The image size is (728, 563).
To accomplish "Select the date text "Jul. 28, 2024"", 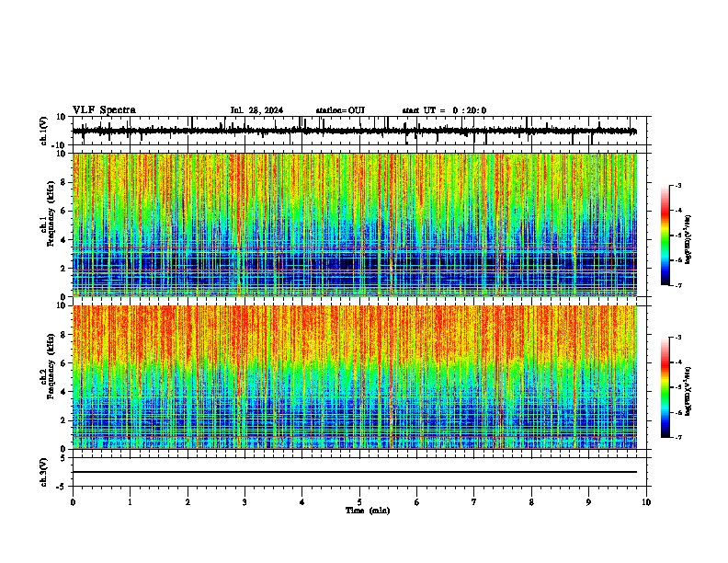I will [256, 110].
